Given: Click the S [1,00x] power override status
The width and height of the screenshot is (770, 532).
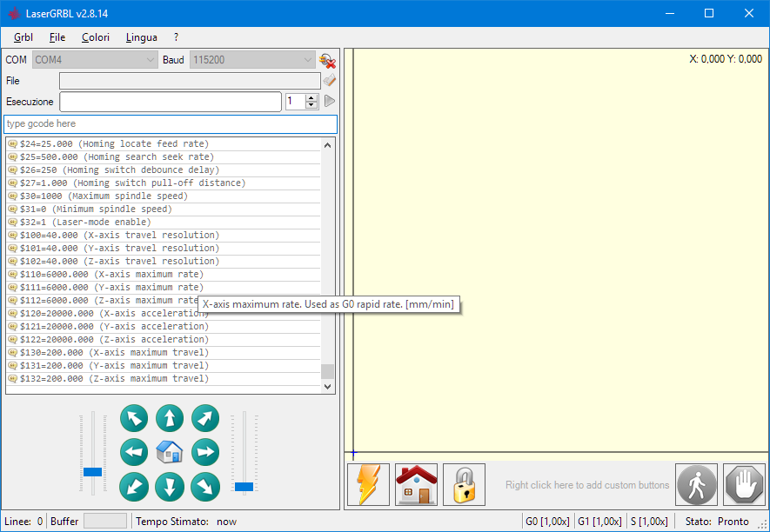Looking at the screenshot, I should (x=649, y=522).
